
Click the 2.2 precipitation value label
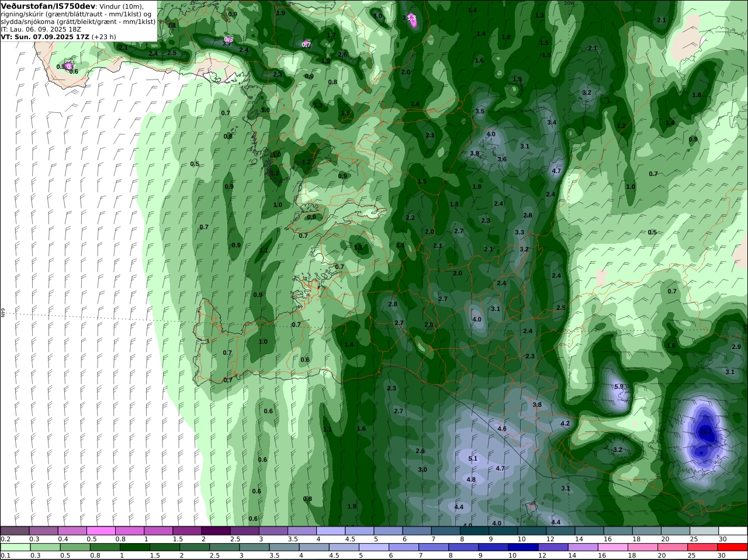tap(410, 217)
